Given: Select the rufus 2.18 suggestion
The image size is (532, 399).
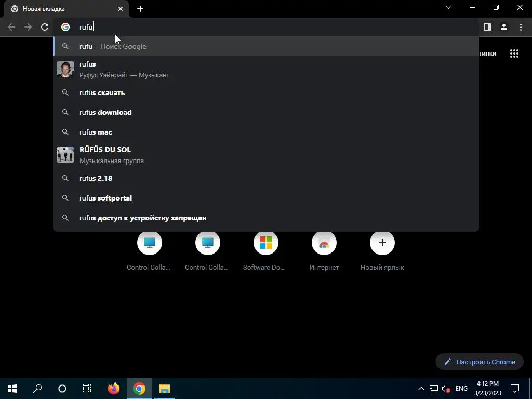Looking at the screenshot, I should 266,178.
